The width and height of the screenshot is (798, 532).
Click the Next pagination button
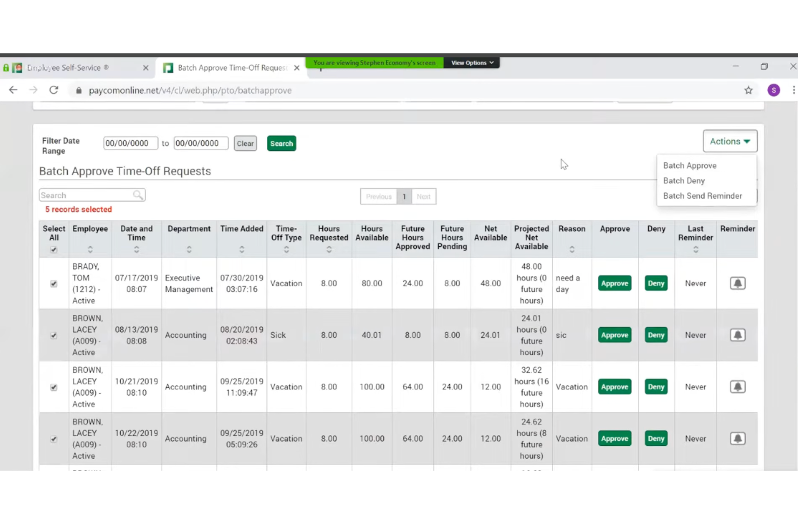pyautogui.click(x=424, y=196)
